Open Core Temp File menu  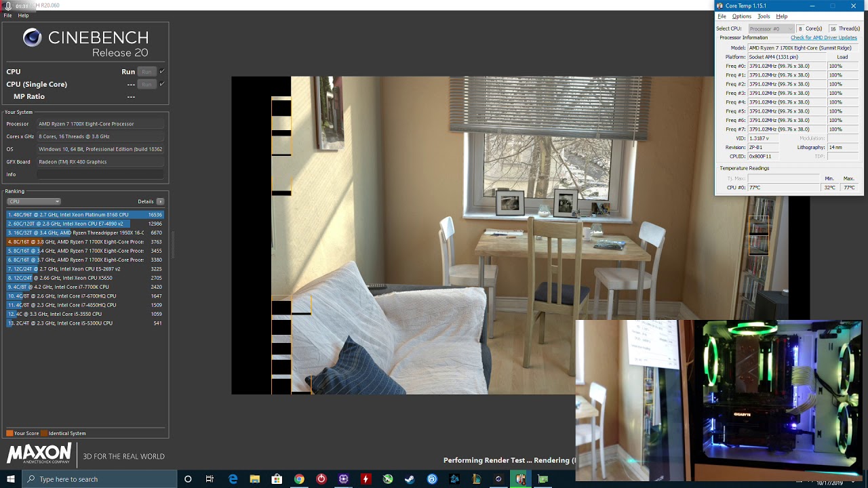click(x=722, y=16)
